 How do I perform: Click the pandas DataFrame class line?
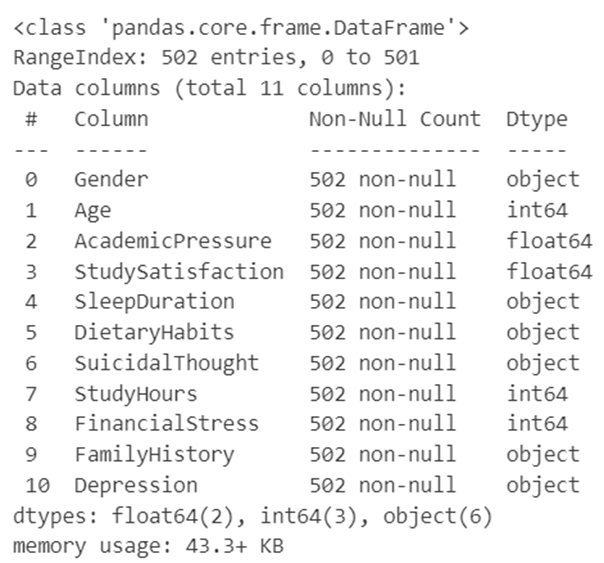[x=241, y=28]
